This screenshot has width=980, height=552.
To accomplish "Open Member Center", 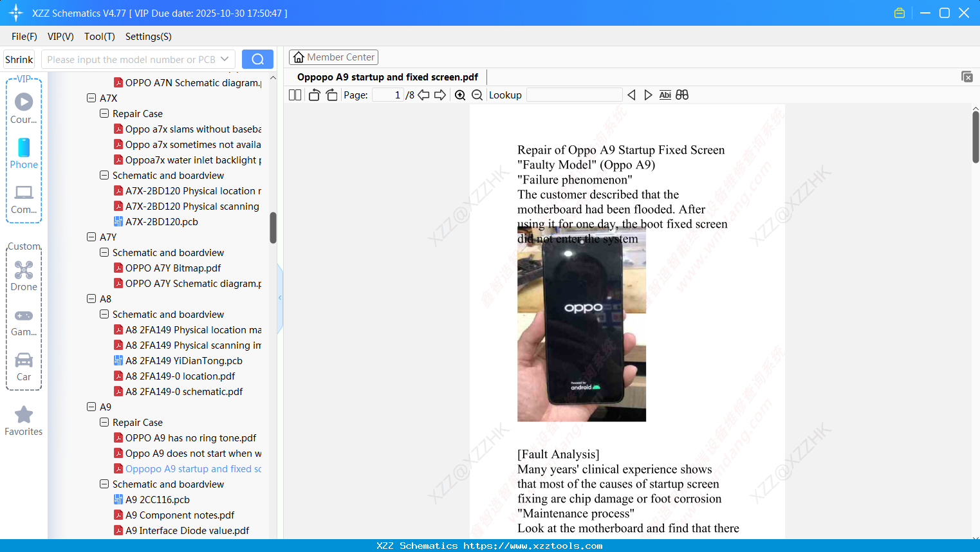I will tap(333, 57).
